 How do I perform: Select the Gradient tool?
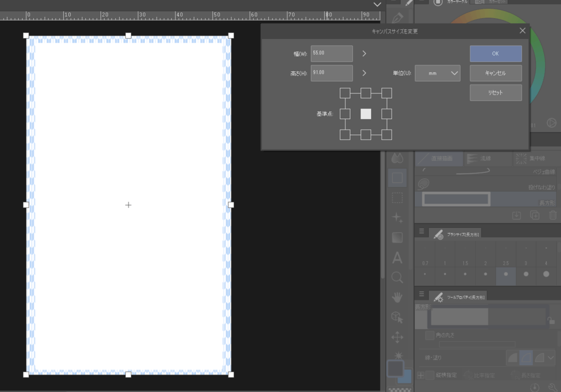click(x=397, y=238)
